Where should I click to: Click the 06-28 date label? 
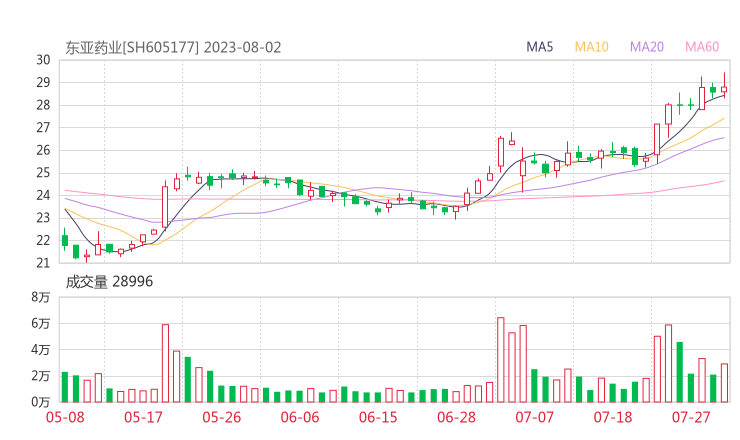point(456,417)
